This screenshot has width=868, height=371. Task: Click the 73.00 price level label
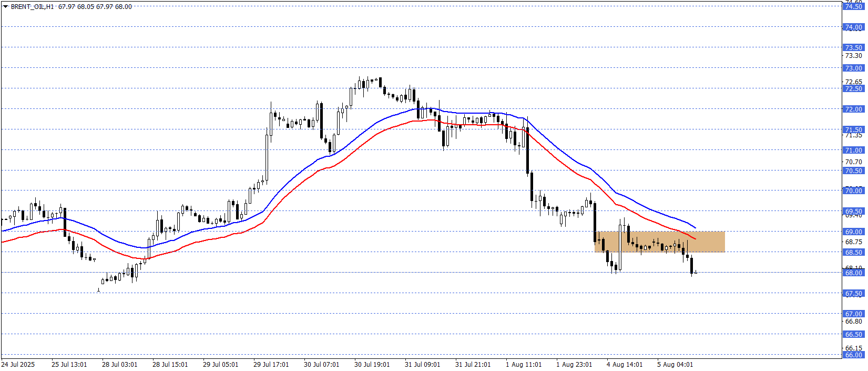pos(853,68)
